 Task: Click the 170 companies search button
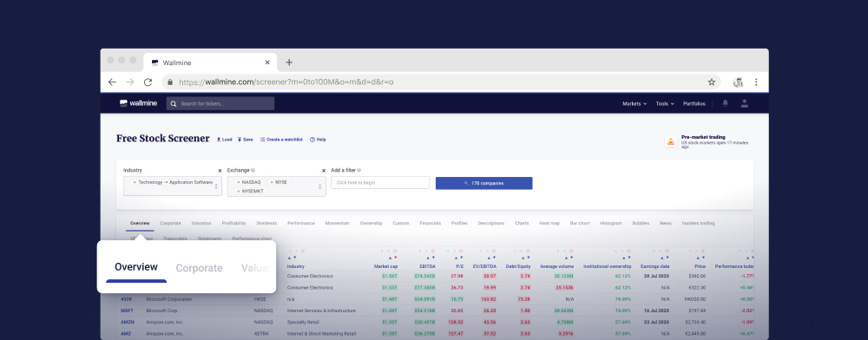483,183
